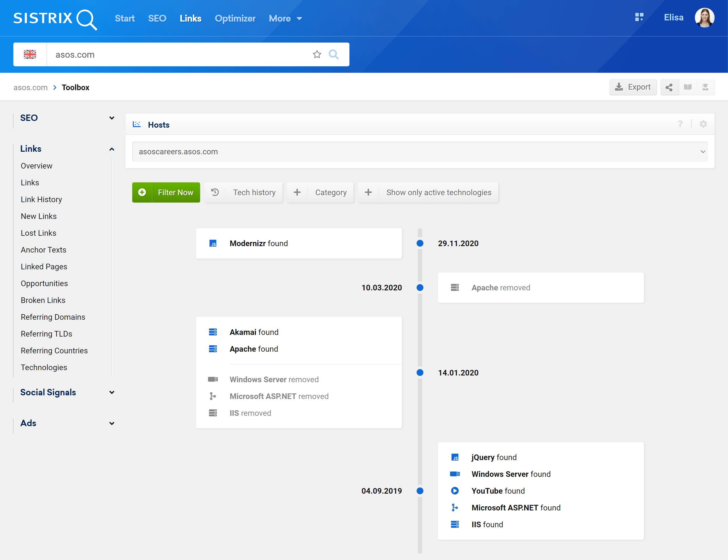Click the UK flag country selector

[x=30, y=54]
